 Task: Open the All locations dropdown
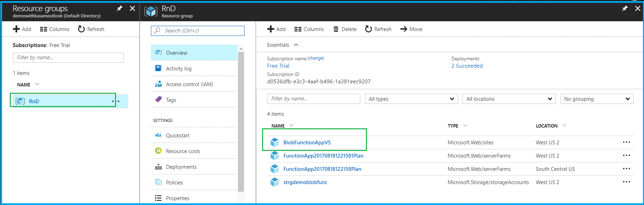(509, 99)
